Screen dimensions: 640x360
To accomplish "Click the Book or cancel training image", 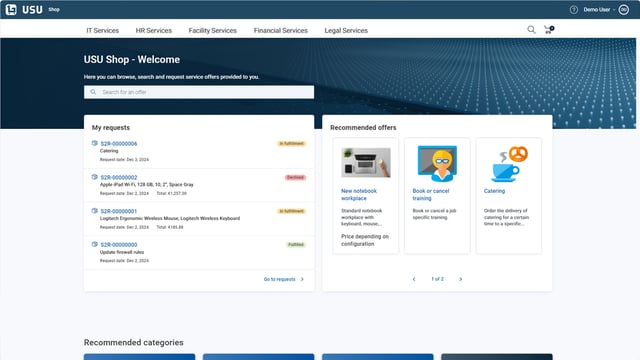I will click(x=437, y=163).
